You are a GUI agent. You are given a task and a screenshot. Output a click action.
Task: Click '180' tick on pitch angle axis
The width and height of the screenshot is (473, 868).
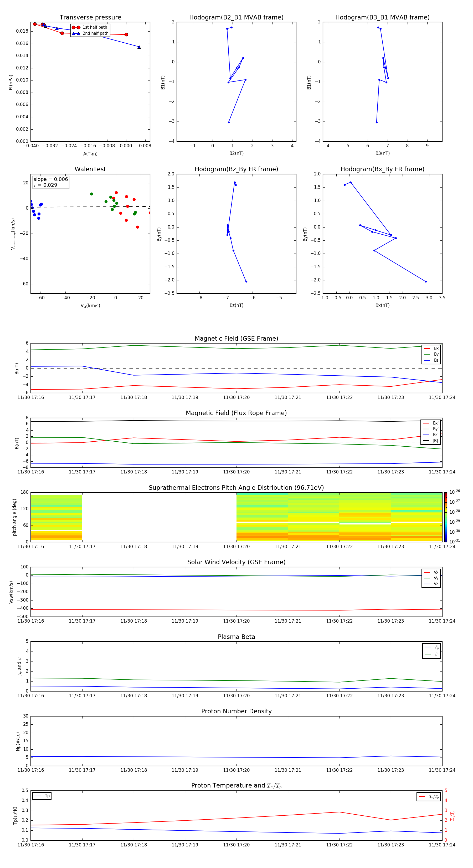coord(25,492)
